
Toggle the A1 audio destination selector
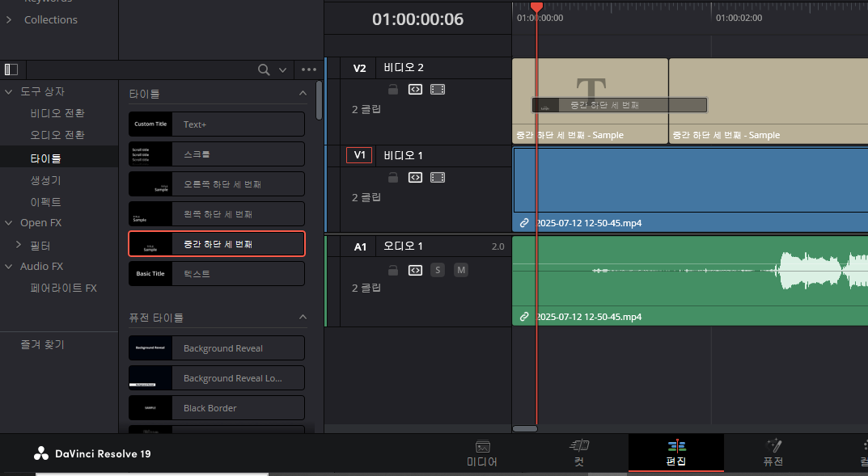tap(360, 246)
